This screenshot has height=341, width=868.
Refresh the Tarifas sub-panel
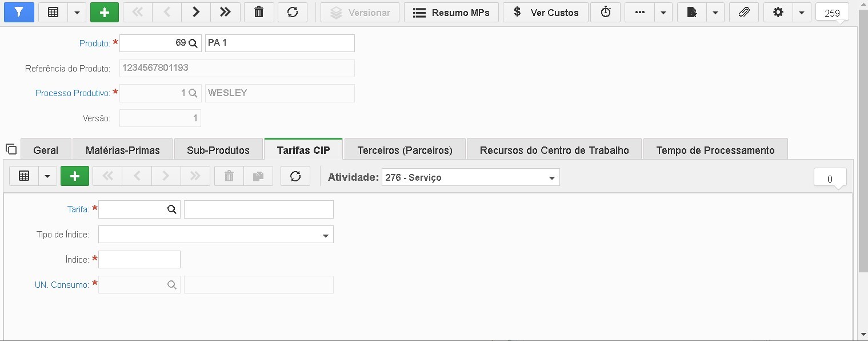tap(295, 176)
